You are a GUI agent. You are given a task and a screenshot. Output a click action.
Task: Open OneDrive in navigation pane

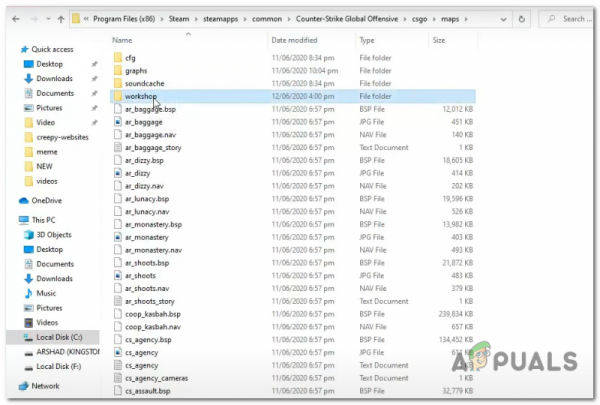point(46,201)
